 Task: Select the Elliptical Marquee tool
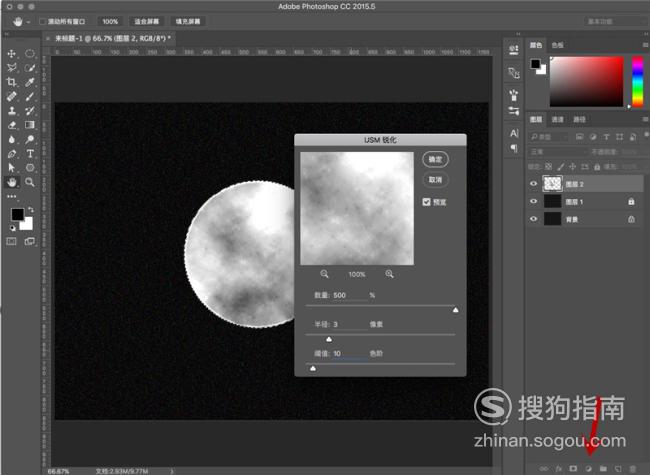[x=29, y=53]
